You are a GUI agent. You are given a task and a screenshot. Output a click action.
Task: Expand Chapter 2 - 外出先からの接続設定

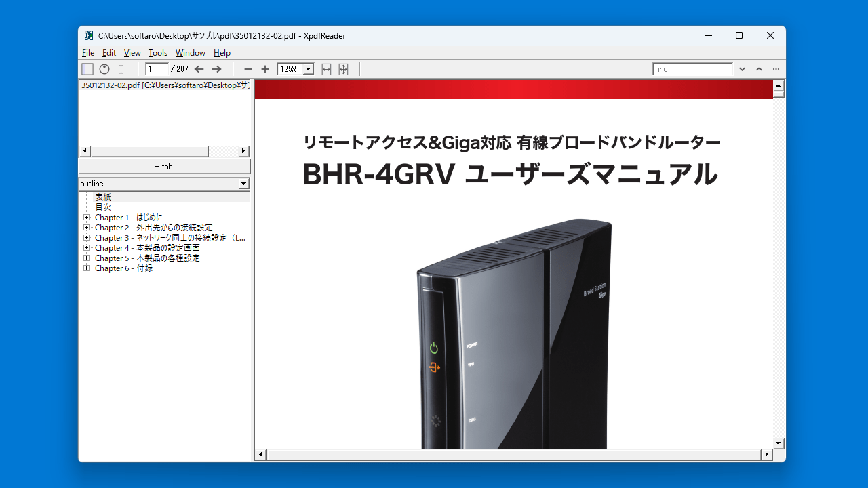[x=86, y=228]
